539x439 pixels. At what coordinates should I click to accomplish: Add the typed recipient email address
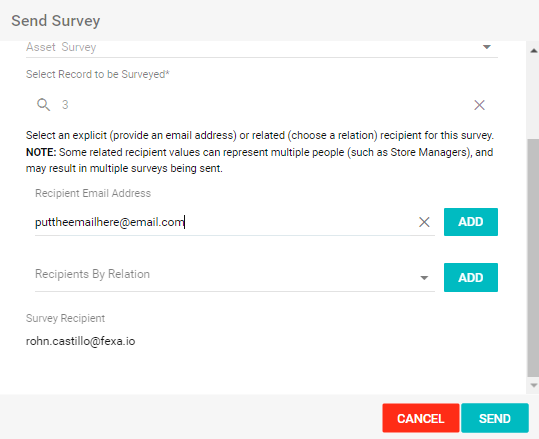pos(471,222)
